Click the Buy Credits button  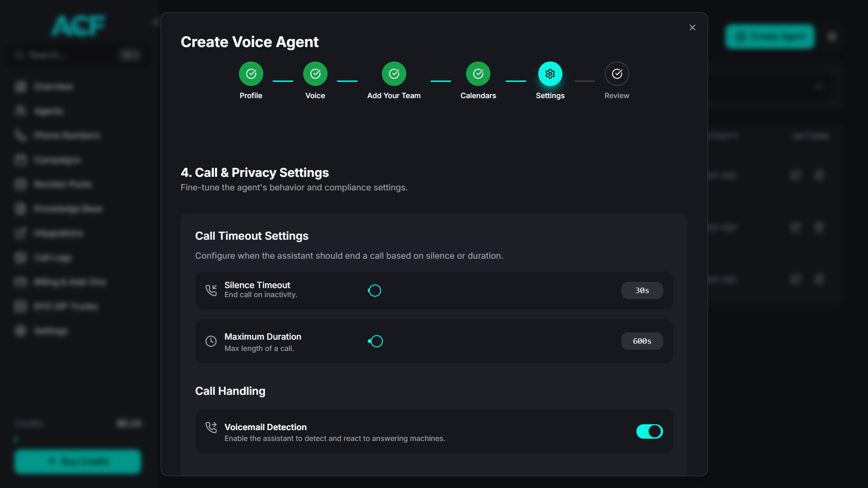(x=77, y=461)
